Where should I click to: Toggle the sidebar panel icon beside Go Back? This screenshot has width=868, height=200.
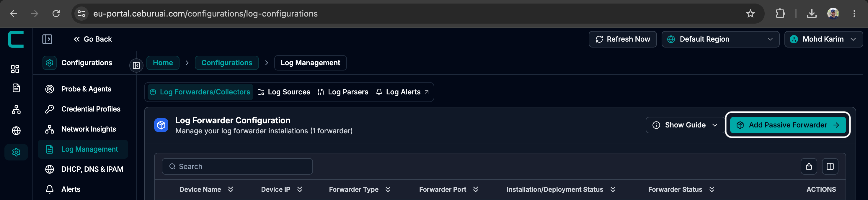click(47, 39)
